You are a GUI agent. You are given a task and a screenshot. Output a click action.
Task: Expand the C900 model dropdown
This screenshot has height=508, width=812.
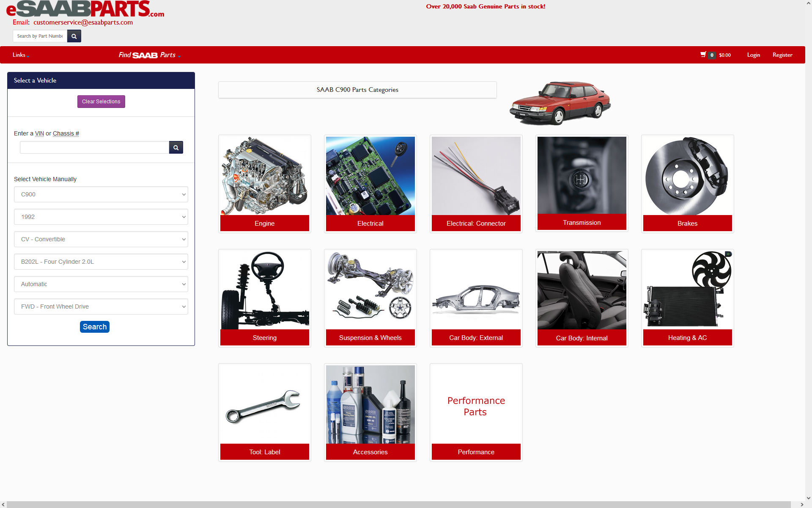point(101,194)
